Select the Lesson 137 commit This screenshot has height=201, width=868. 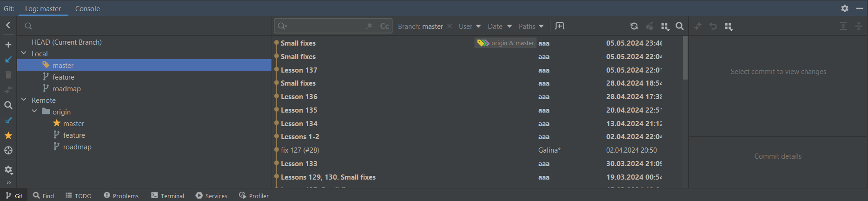point(477,70)
